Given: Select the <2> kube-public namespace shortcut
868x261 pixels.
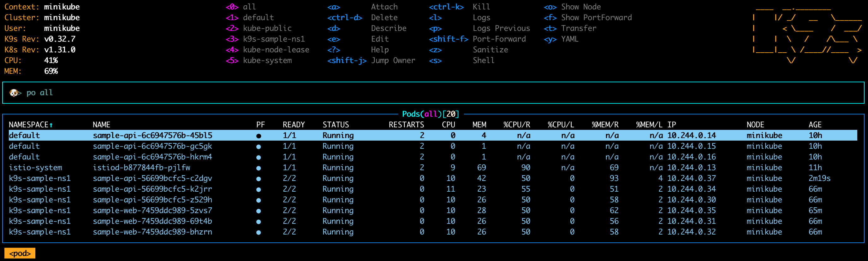Looking at the screenshot, I should [259, 28].
